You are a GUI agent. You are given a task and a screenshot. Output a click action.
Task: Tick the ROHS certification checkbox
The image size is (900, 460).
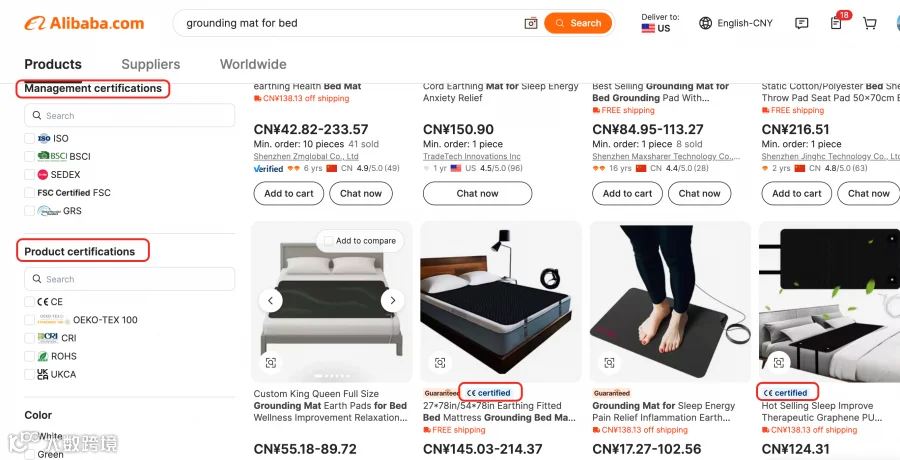pos(29,356)
